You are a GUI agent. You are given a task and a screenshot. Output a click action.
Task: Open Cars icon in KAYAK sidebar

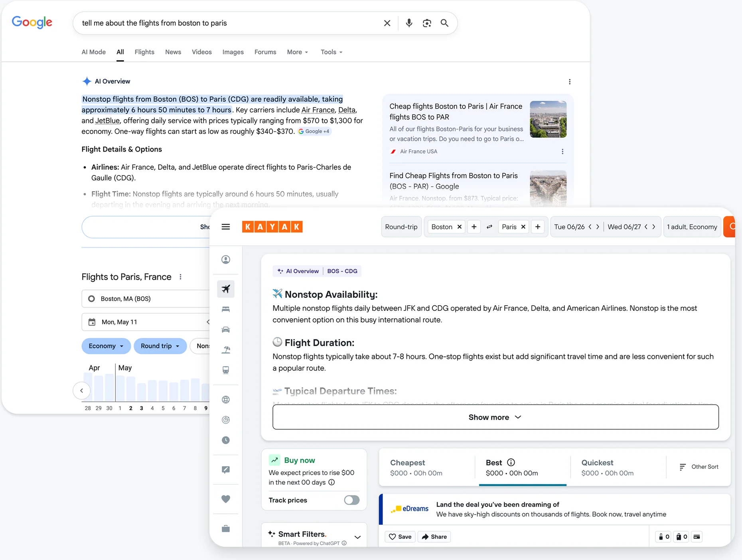(x=226, y=329)
